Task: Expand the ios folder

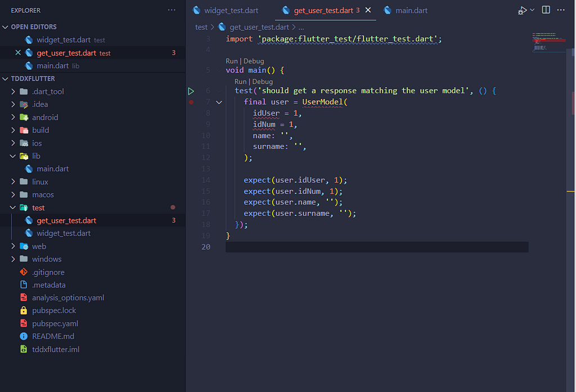Action: coord(13,143)
